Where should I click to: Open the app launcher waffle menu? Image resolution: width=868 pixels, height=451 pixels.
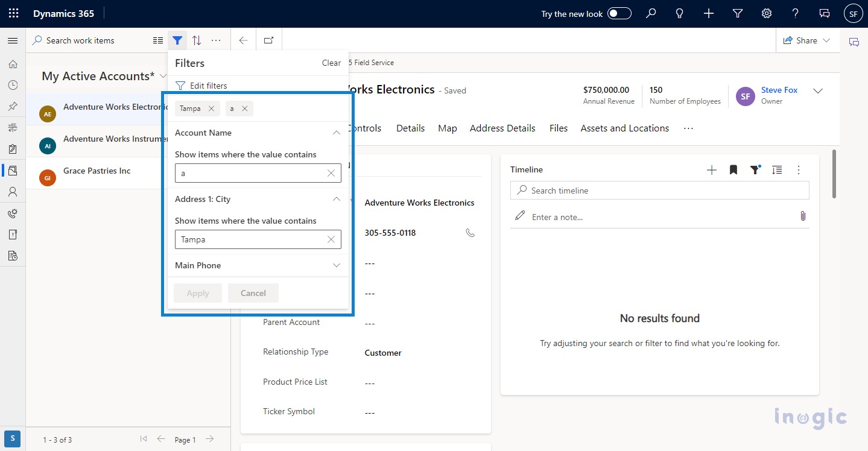tap(13, 13)
